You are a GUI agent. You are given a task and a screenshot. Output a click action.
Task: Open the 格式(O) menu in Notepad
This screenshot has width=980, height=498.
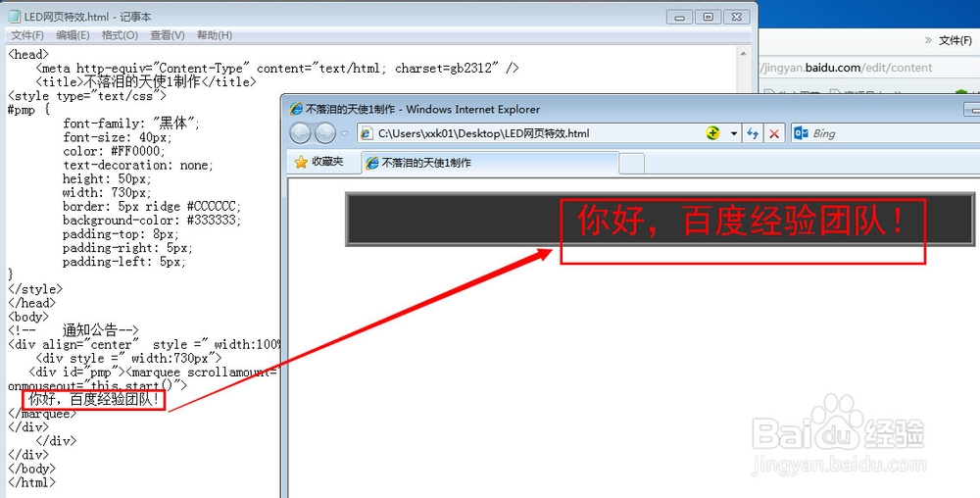pyautogui.click(x=120, y=35)
